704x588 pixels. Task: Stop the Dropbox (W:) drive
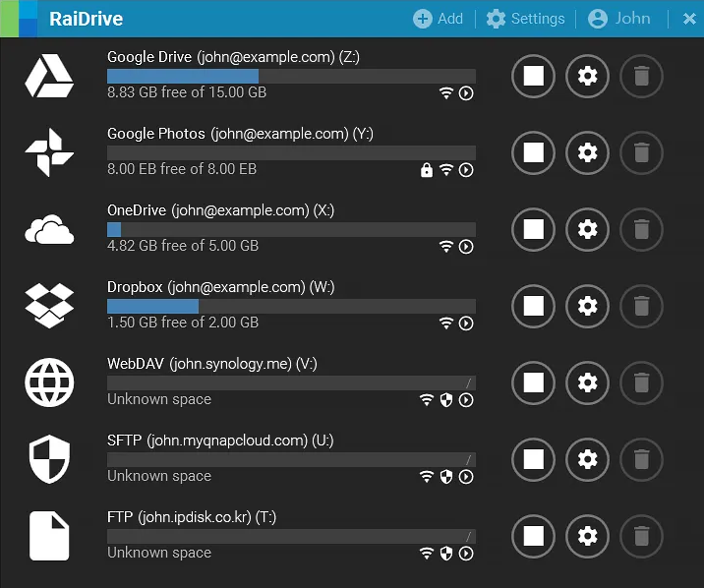point(533,306)
